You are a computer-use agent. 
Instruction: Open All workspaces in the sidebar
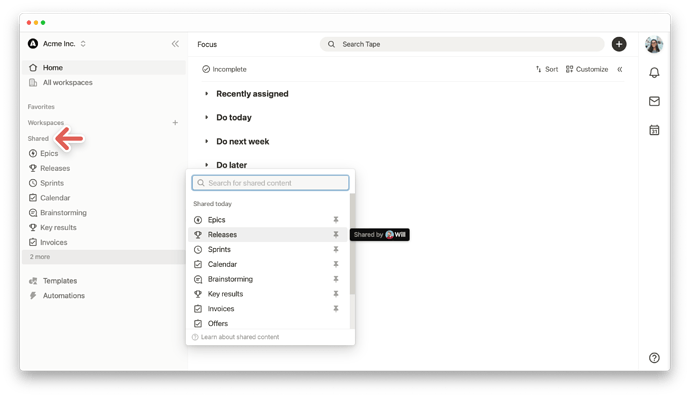(x=104, y=83)
